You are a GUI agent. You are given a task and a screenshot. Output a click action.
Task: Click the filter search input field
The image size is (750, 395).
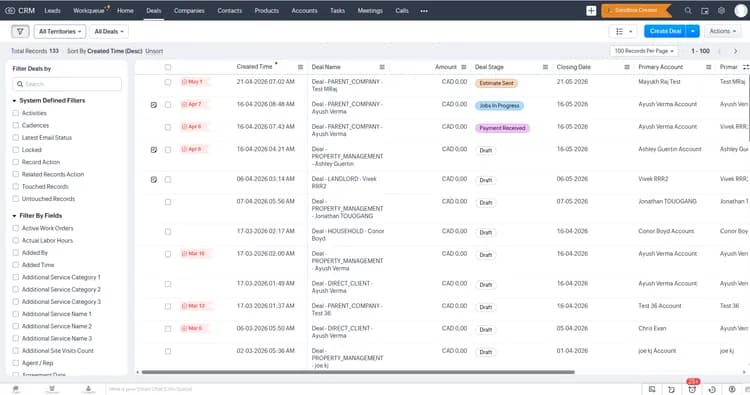click(67, 84)
